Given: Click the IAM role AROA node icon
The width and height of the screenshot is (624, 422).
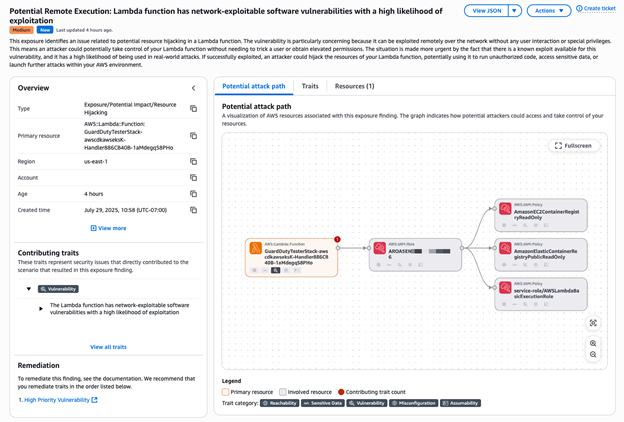Looking at the screenshot, I should 379,249.
